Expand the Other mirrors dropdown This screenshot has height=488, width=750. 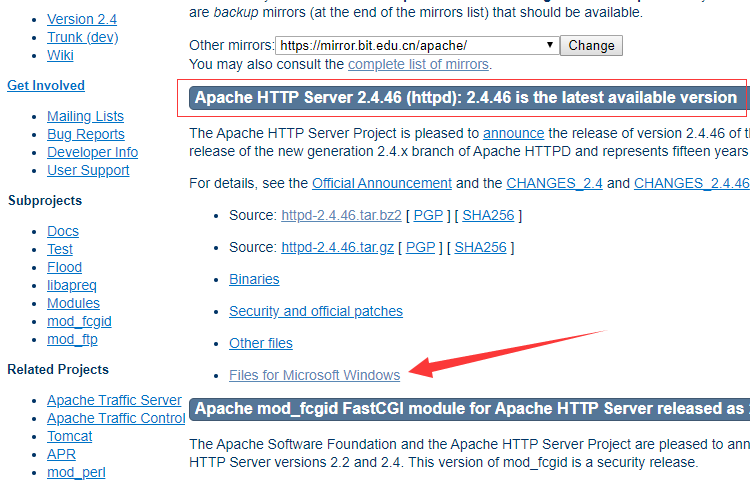417,45
